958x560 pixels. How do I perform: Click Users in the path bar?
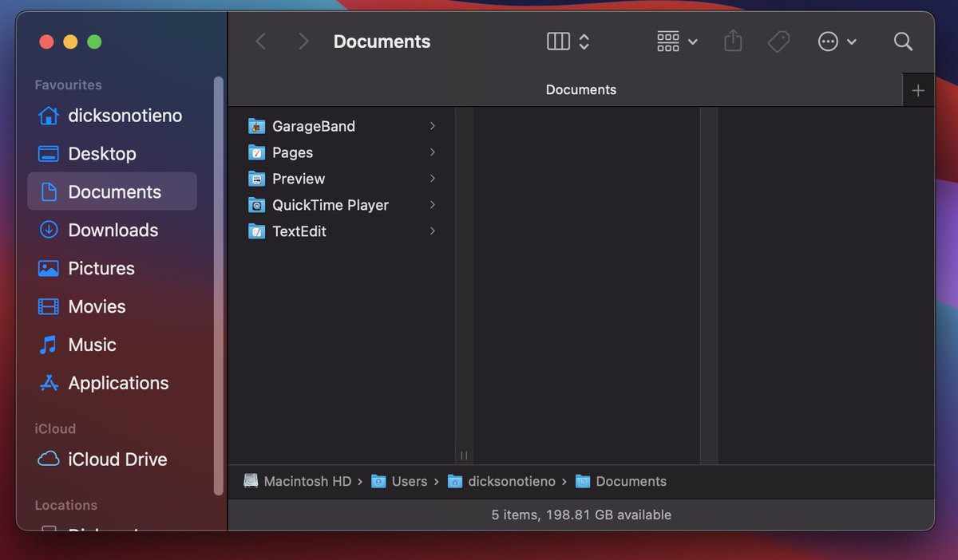pos(399,481)
